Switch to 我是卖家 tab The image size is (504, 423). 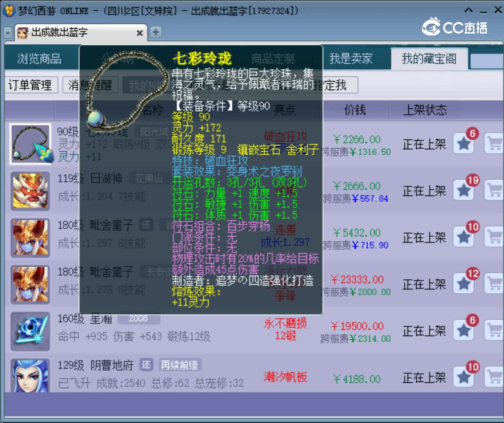click(351, 59)
